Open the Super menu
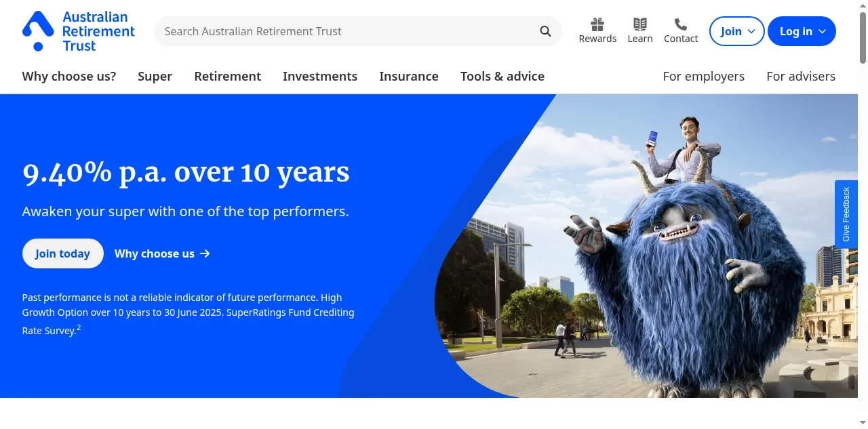 click(155, 77)
